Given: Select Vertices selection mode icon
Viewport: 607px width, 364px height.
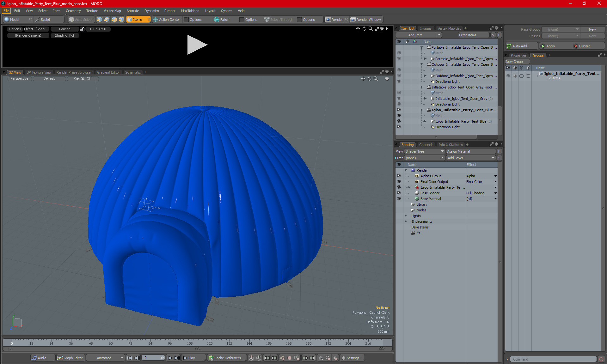Looking at the screenshot, I should click(x=100, y=20).
